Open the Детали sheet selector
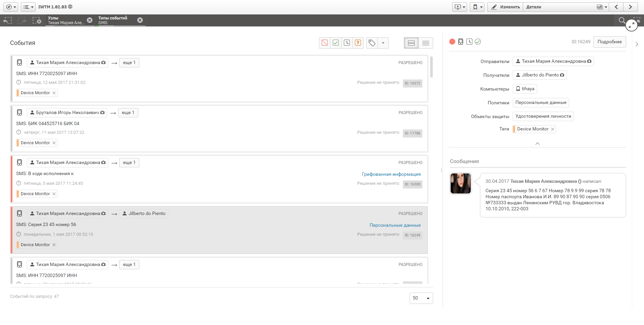The height and width of the screenshot is (325, 644). coord(566,7)
